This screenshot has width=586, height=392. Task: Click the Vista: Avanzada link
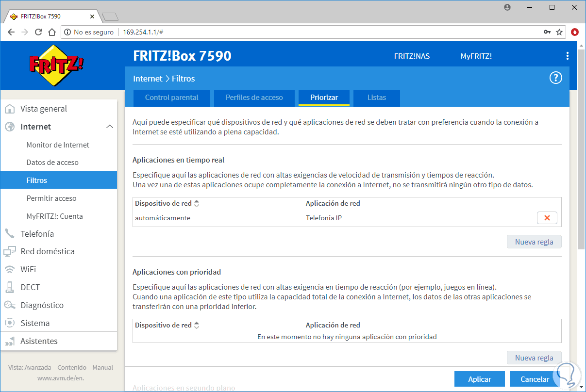click(x=30, y=367)
